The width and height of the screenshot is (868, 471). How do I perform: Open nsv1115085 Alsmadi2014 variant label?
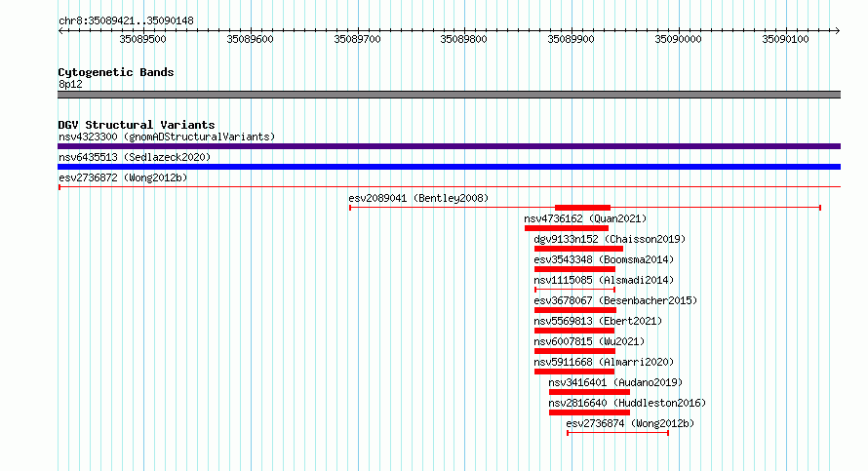(x=604, y=280)
